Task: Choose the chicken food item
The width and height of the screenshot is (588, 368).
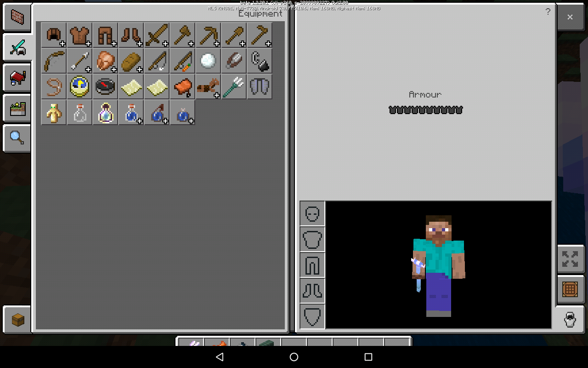Action: click(x=105, y=61)
